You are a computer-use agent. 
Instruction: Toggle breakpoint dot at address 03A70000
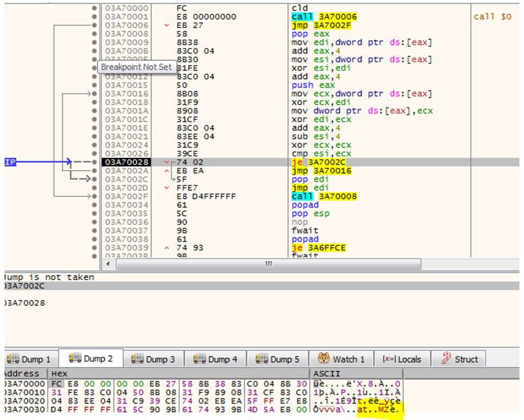94,9
